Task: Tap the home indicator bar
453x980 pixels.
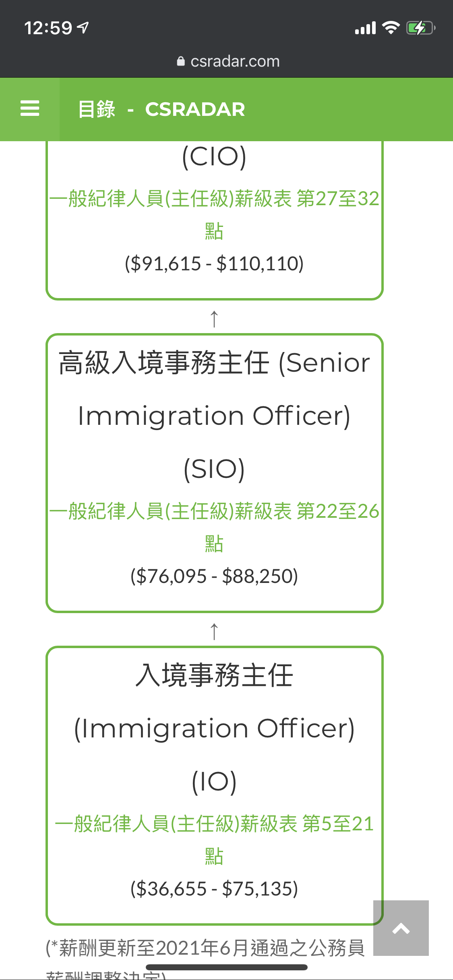Action: point(227,967)
